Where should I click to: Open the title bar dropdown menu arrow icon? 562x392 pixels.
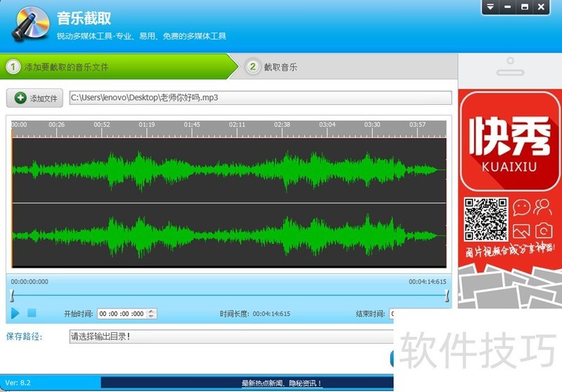tap(490, 7)
